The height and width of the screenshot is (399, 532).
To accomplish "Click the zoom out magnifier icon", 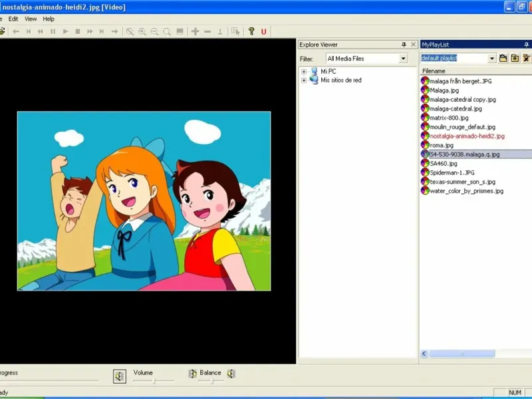I will click(x=154, y=31).
